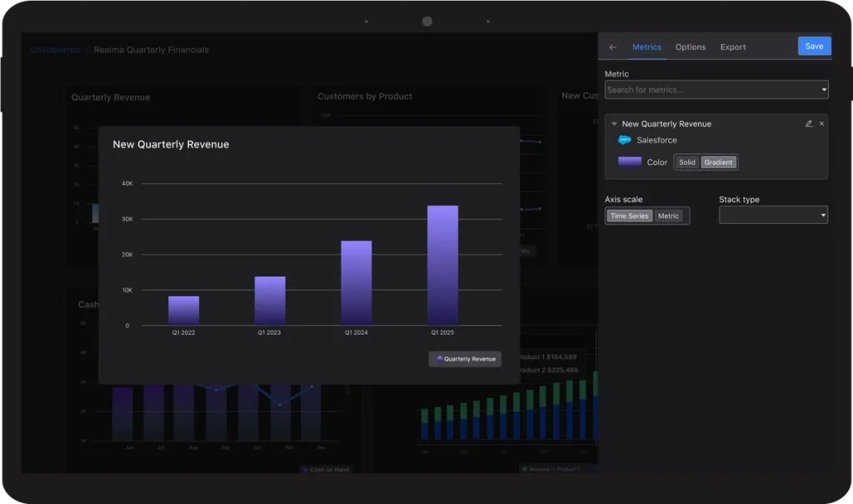Collapse the New Quarterly Revenue section triangle

pyautogui.click(x=614, y=123)
